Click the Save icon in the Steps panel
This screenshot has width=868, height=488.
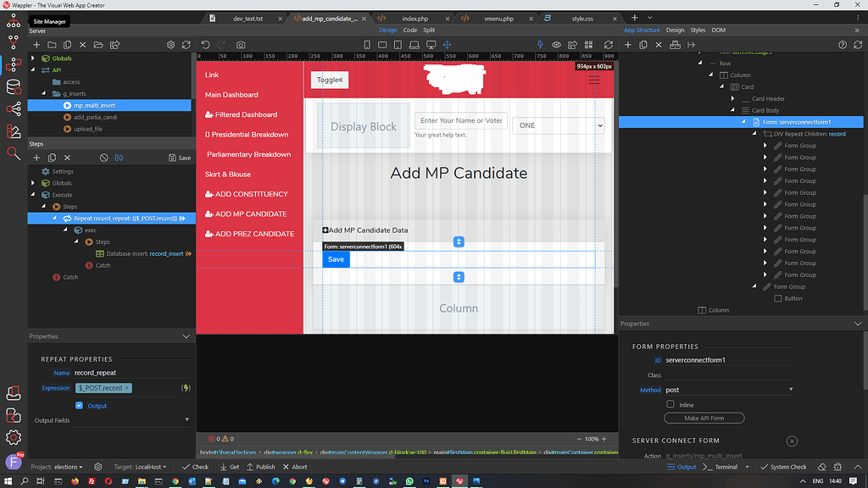pos(180,158)
